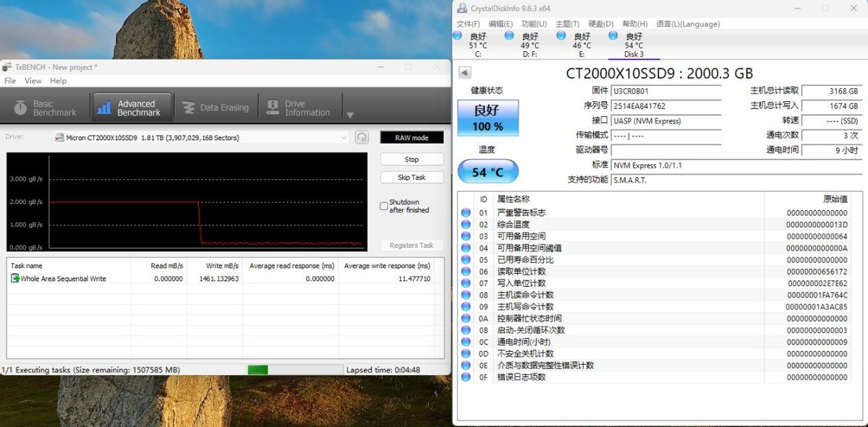Click status icon for attribute 01 严重警告标志

(x=466, y=212)
